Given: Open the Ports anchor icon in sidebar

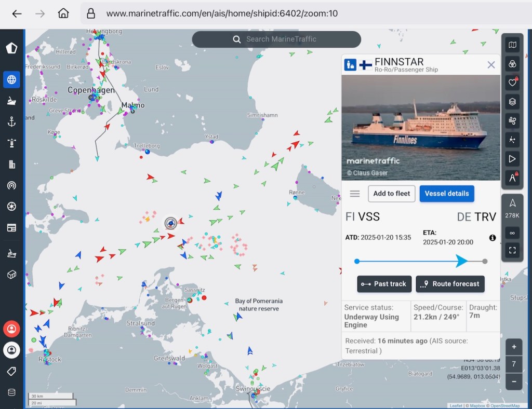Looking at the screenshot, I should (11, 122).
